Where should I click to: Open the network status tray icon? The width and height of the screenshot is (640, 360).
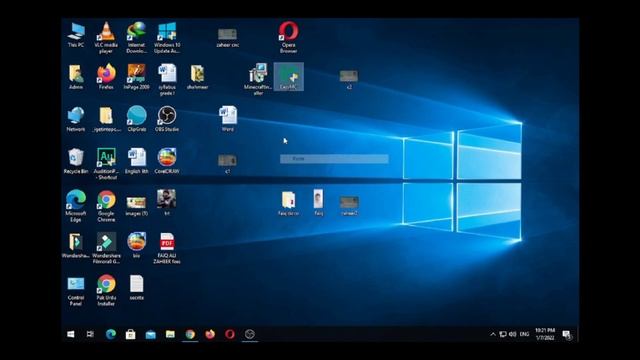(x=503, y=334)
